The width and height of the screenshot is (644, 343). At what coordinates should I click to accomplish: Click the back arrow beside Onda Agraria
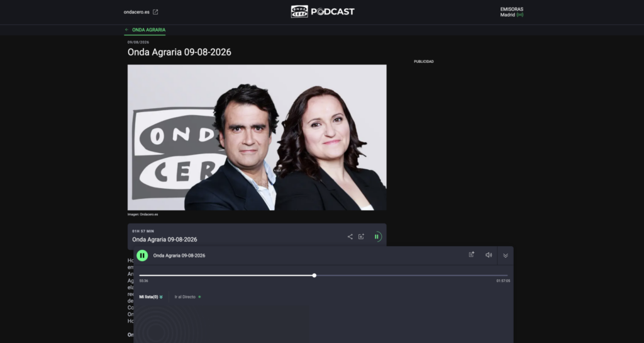coord(126,30)
